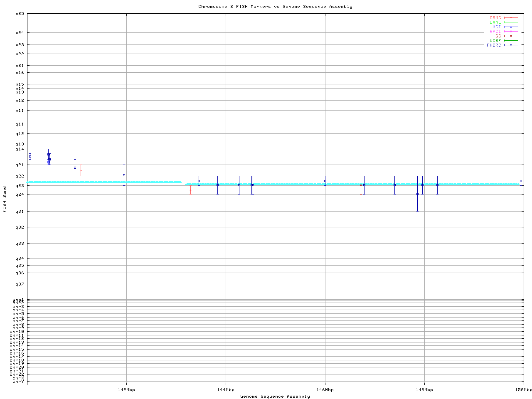This screenshot has height=399, width=532.
Task: Click the 150Mbp x-axis label
Action: 524,390
